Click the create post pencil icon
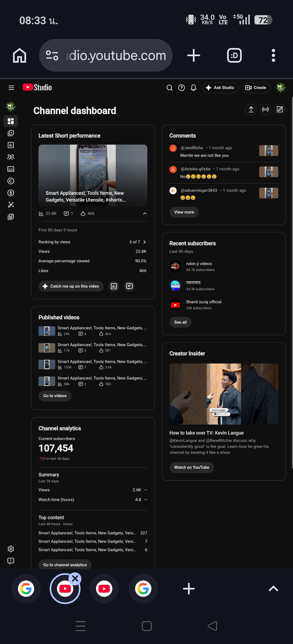Screen dimensions: 293x644 pyautogui.click(x=280, y=109)
